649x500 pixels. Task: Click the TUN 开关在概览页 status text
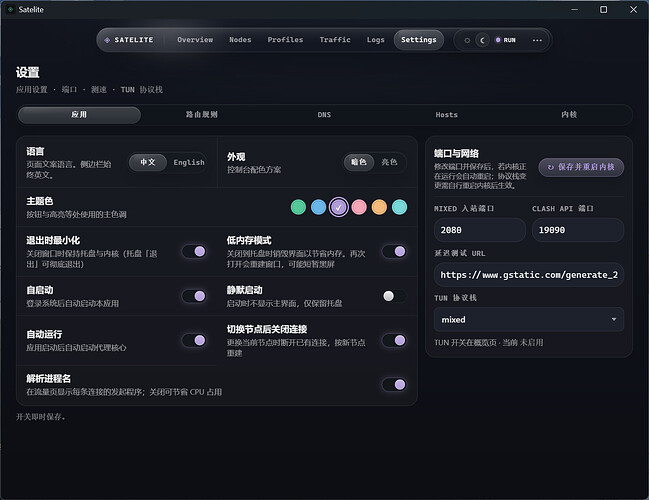[488, 343]
